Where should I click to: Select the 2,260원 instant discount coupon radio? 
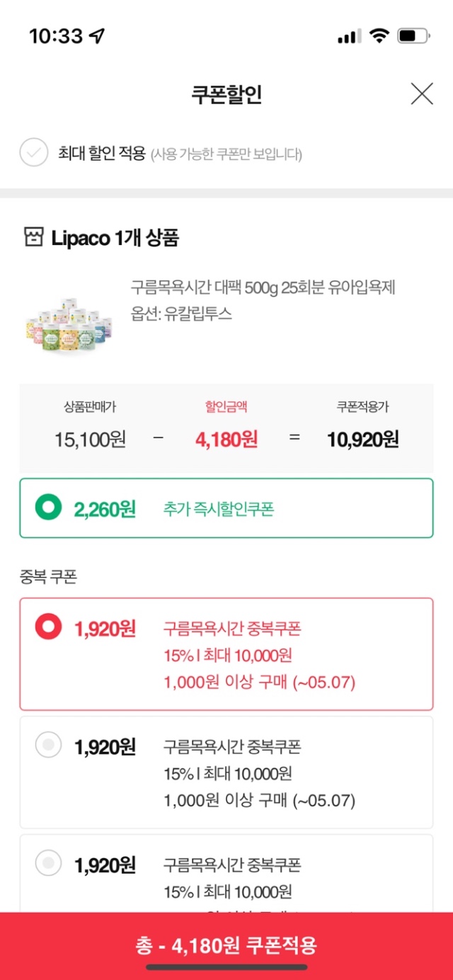tap(48, 508)
